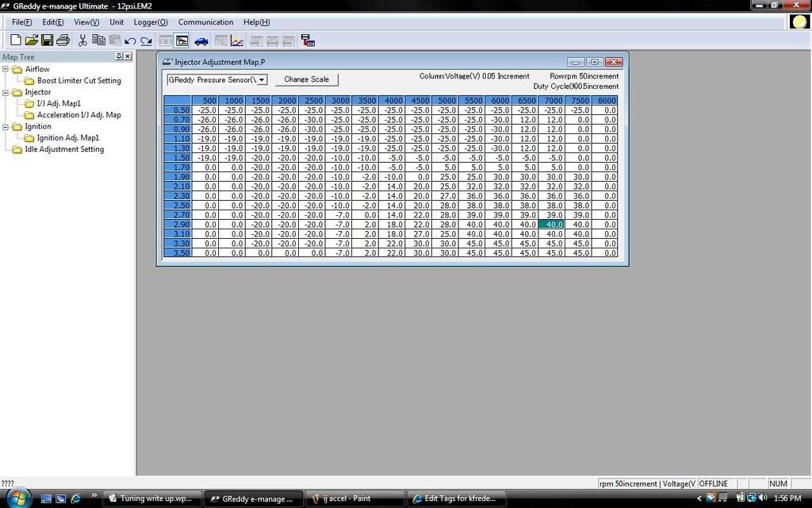Screen dimensions: 812x508
Task: Select the 7000 rpm column header
Action: coord(552,100)
